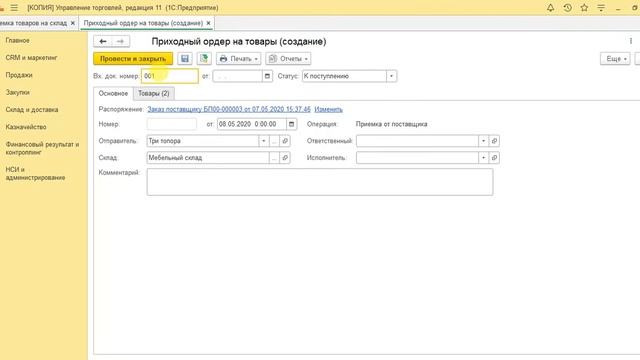The height and width of the screenshot is (360, 640).
Task: Open CRM и маркетинг section
Action: [x=31, y=58]
